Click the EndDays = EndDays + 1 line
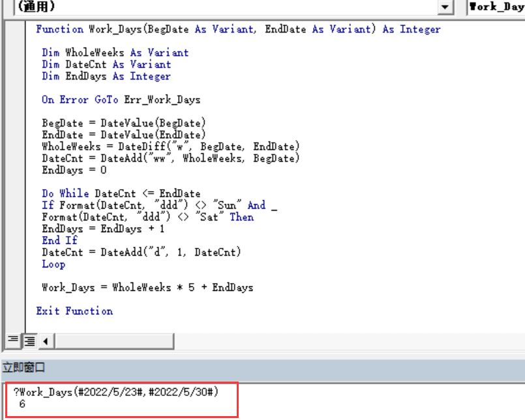The image size is (525, 420). point(103,228)
